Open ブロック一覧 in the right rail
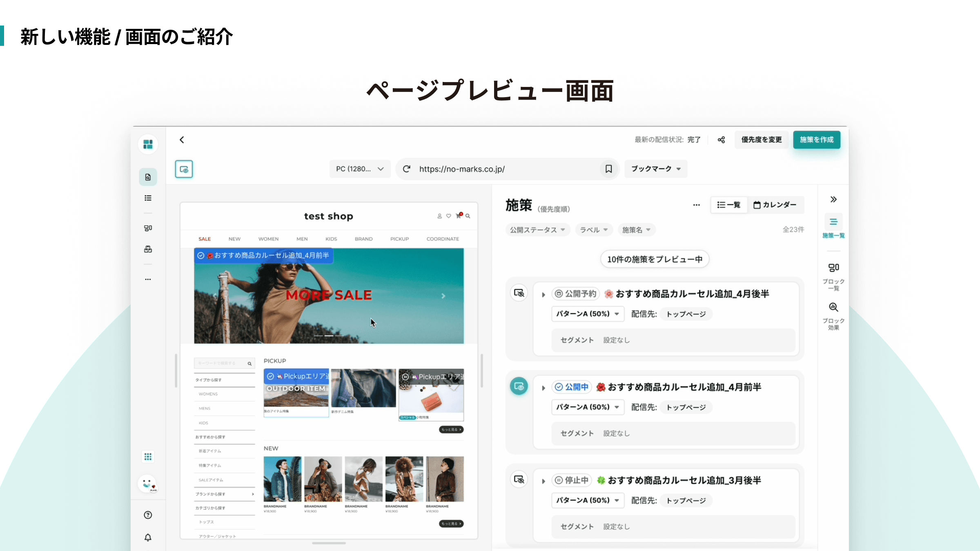Image resolution: width=980 pixels, height=551 pixels. coord(833,277)
